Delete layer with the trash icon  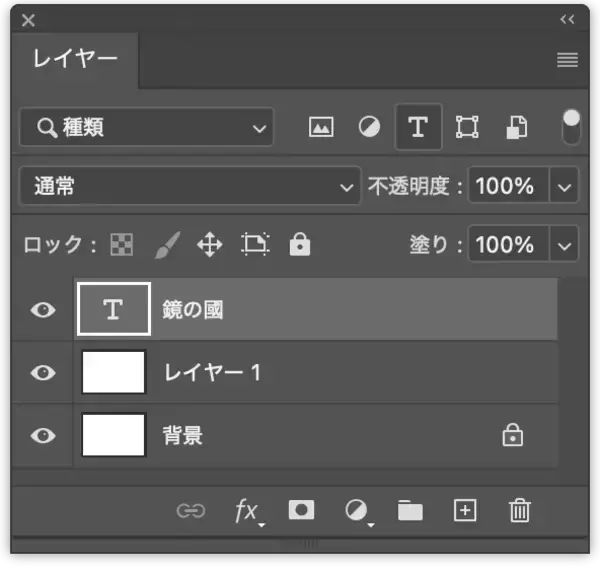tap(520, 510)
